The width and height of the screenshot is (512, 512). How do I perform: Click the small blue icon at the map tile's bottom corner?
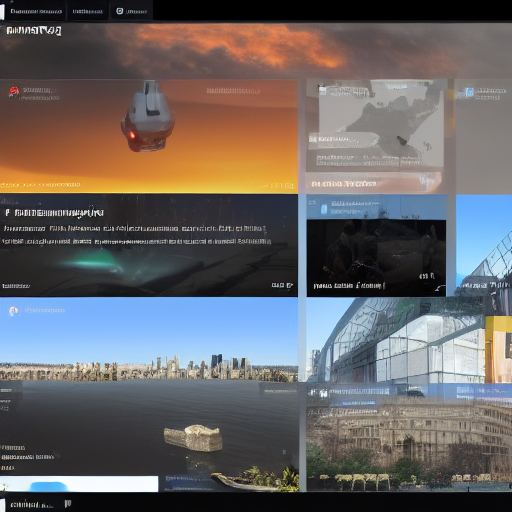(x=423, y=182)
